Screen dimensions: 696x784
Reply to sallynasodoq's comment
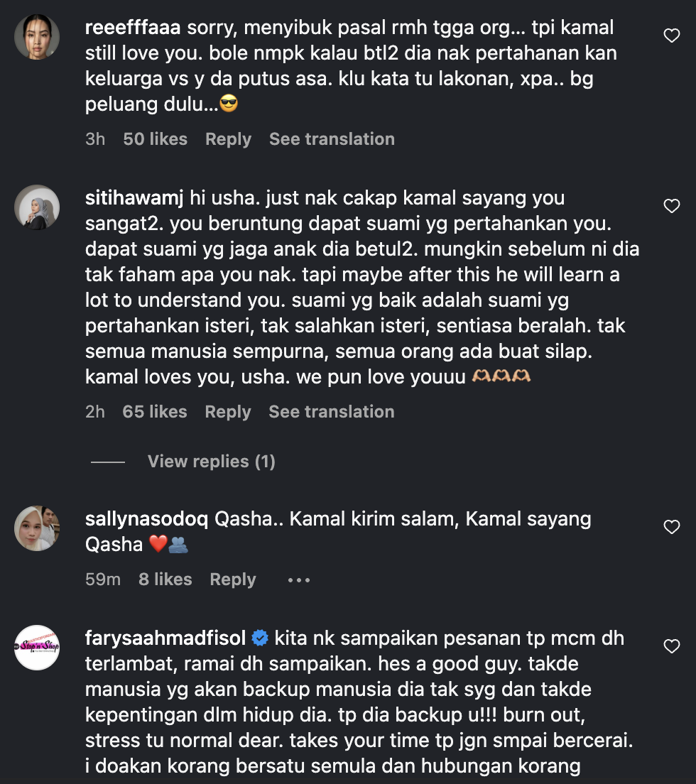tap(232, 579)
